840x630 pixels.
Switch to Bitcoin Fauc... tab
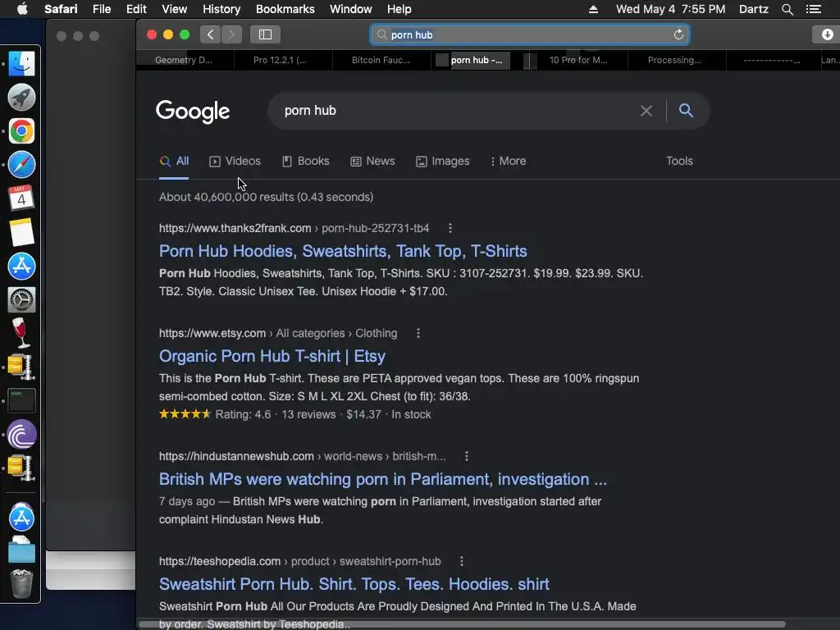pyautogui.click(x=381, y=60)
